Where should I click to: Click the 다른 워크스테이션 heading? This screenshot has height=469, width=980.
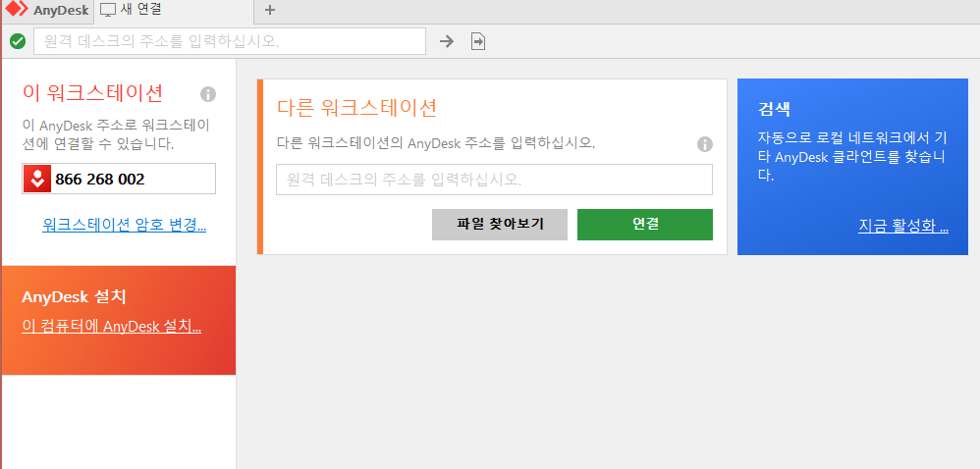[356, 108]
